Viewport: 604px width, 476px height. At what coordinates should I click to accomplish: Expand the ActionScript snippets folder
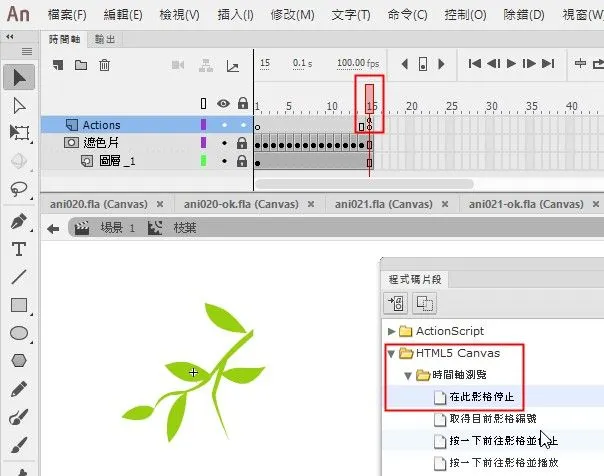tap(391, 331)
